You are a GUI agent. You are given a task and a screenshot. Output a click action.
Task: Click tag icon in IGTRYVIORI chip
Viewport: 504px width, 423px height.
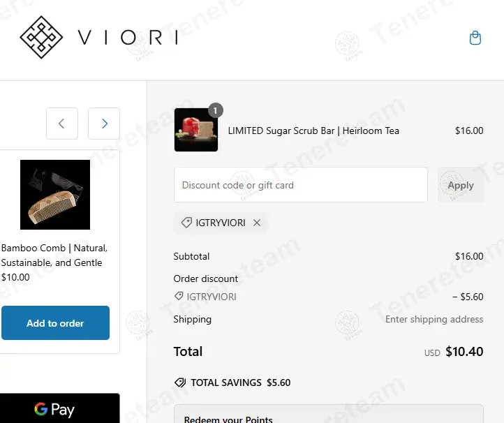click(x=186, y=223)
